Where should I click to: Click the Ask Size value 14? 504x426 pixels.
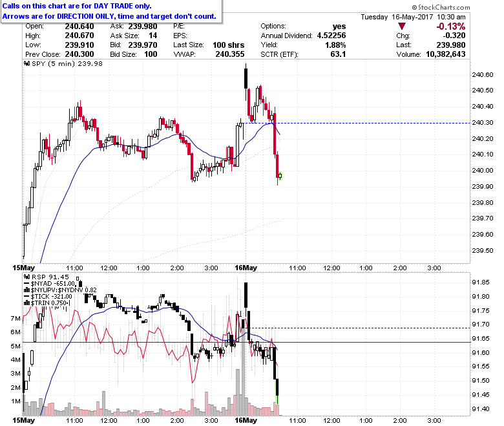click(152, 36)
